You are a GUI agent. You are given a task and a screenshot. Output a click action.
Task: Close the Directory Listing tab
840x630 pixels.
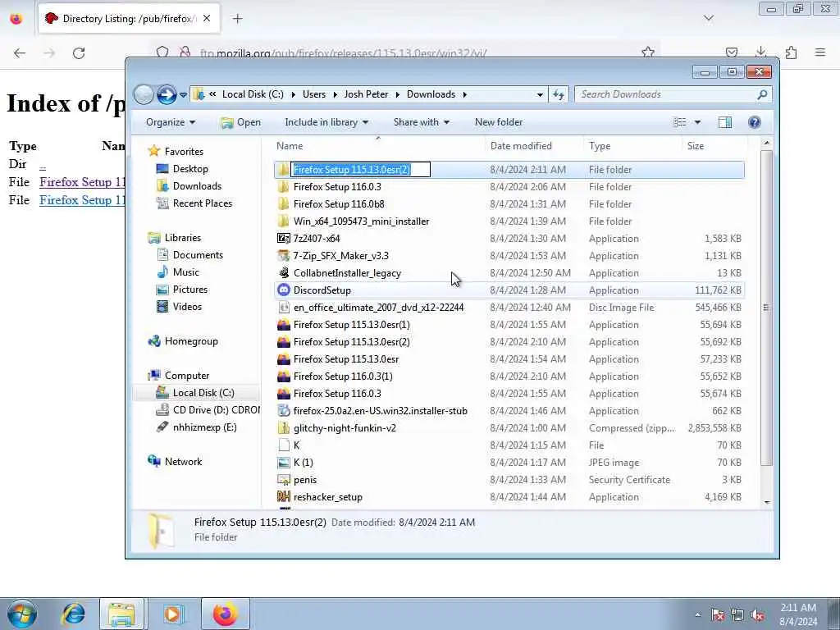pyautogui.click(x=207, y=19)
